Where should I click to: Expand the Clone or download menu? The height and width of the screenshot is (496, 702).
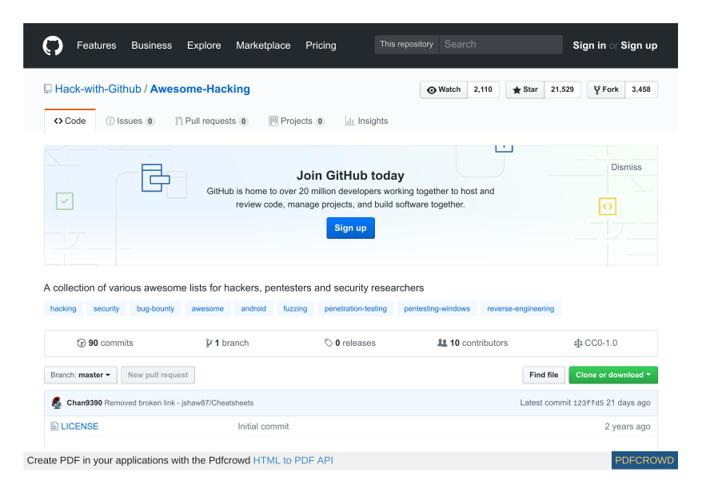click(x=613, y=375)
